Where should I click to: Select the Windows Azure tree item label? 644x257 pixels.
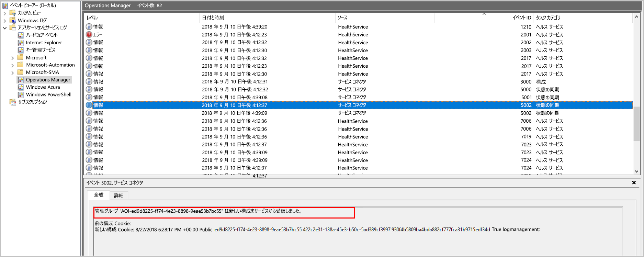click(43, 87)
